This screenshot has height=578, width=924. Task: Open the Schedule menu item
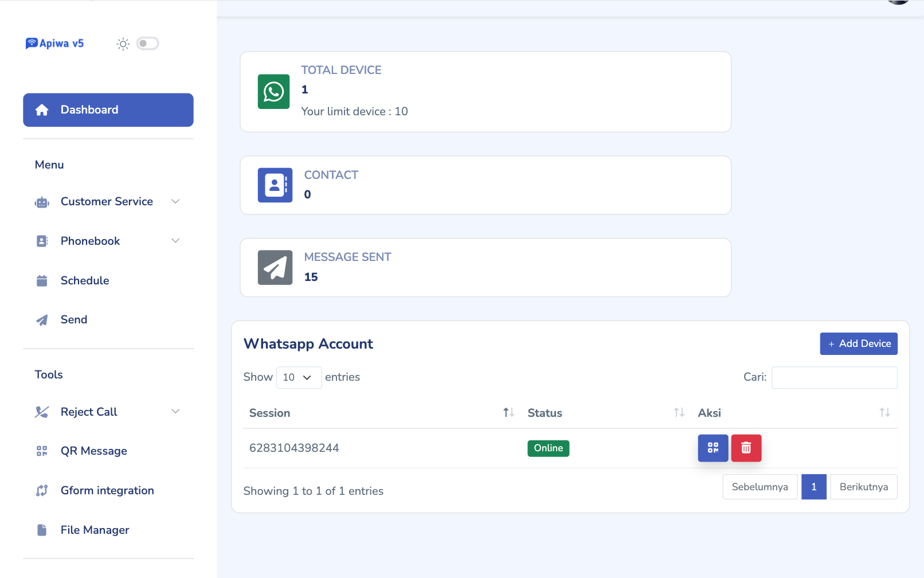(x=85, y=280)
